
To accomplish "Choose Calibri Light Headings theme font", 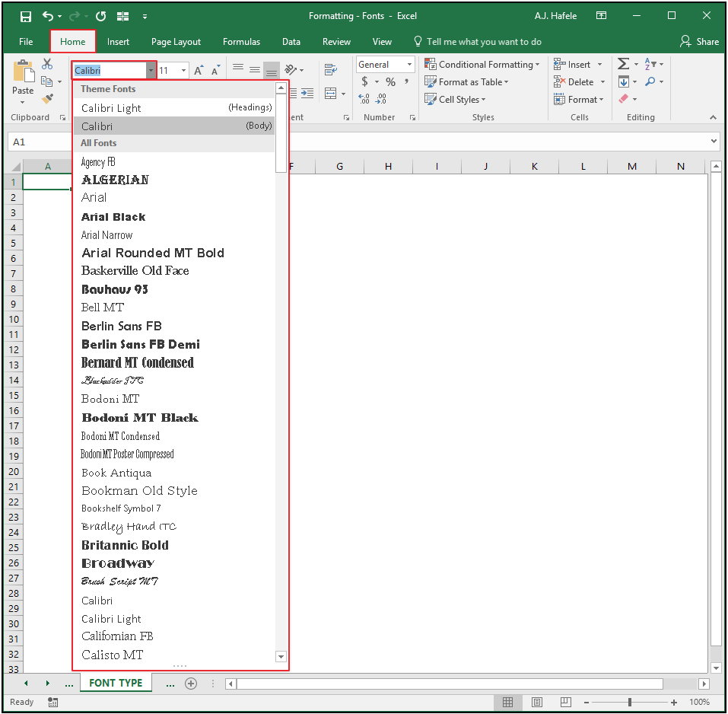I will click(x=174, y=108).
